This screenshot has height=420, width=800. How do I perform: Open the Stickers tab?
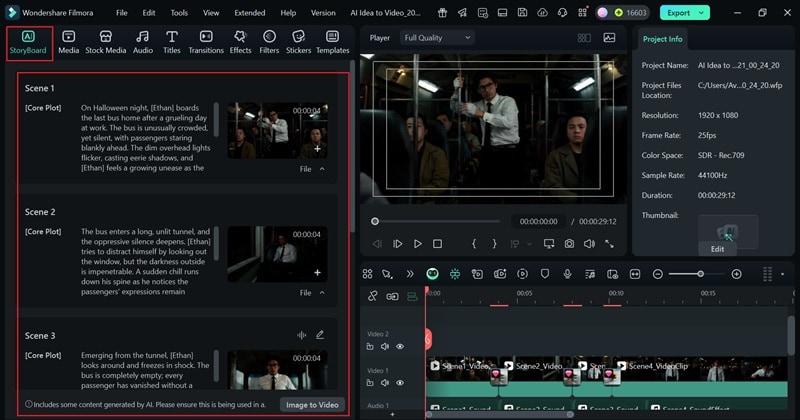(x=298, y=43)
